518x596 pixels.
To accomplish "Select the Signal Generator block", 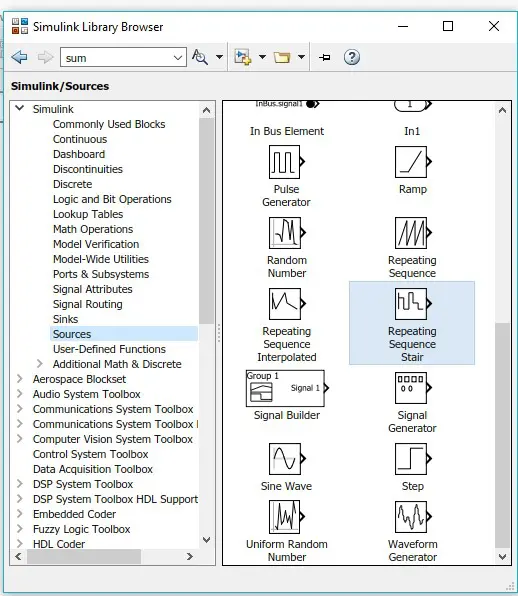I will click(412, 403).
